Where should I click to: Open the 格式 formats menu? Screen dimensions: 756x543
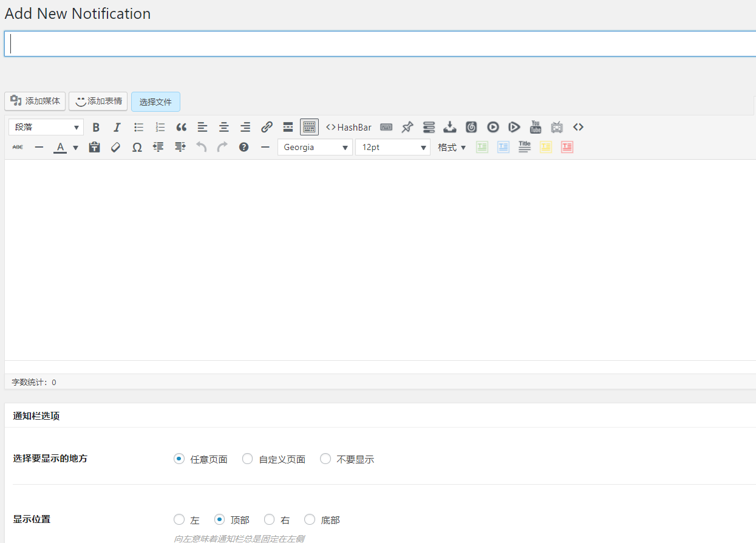click(x=452, y=147)
